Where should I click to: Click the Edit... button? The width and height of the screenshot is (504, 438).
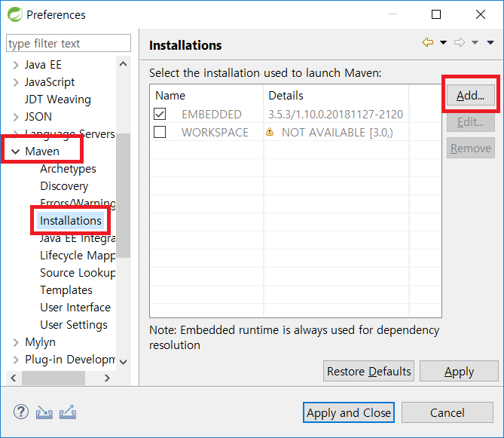click(x=471, y=122)
